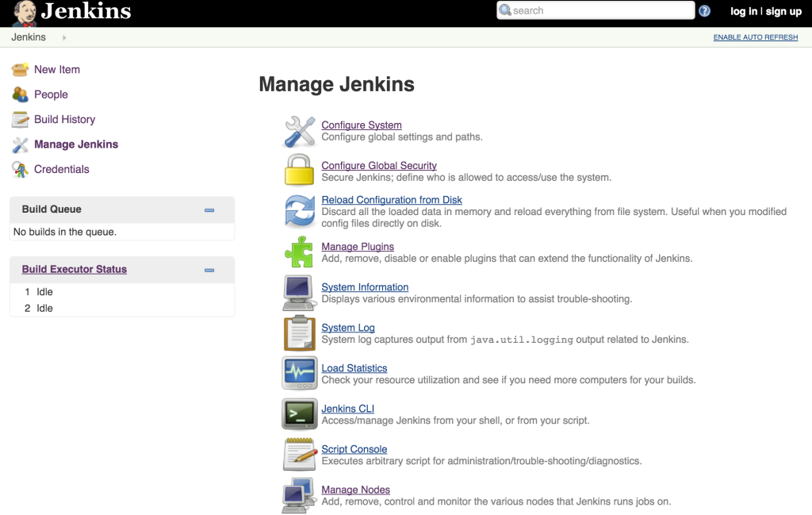Click the help question-mark icon near search
Viewport: 812px width, 515px height.
tap(704, 10)
